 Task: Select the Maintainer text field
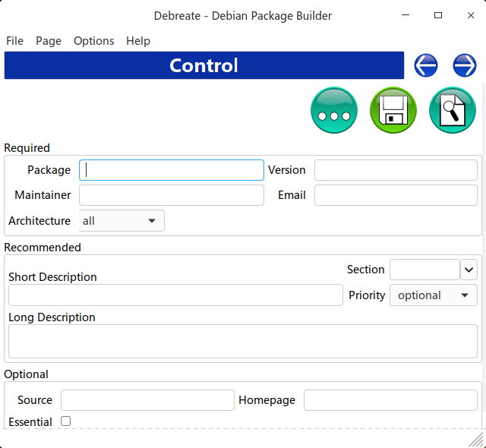click(172, 195)
